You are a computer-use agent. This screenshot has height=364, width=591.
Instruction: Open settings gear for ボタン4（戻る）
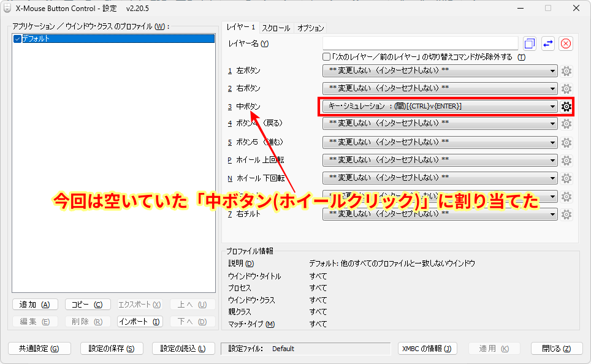pos(565,124)
